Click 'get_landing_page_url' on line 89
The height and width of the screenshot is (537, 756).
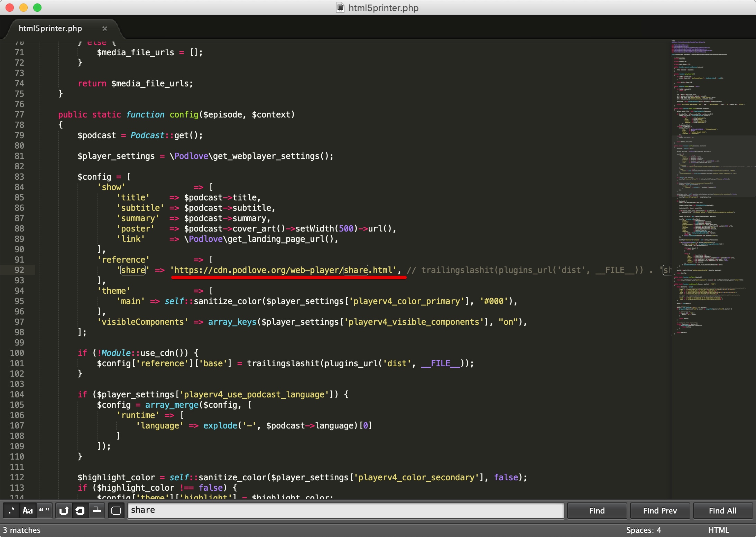click(276, 239)
